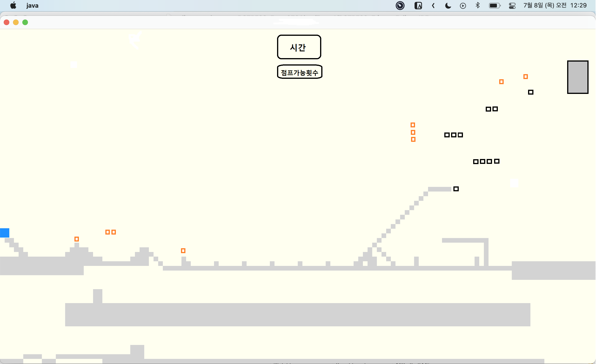Click the orange block above the first hill
This screenshot has width=596, height=364.
pyautogui.click(x=77, y=239)
